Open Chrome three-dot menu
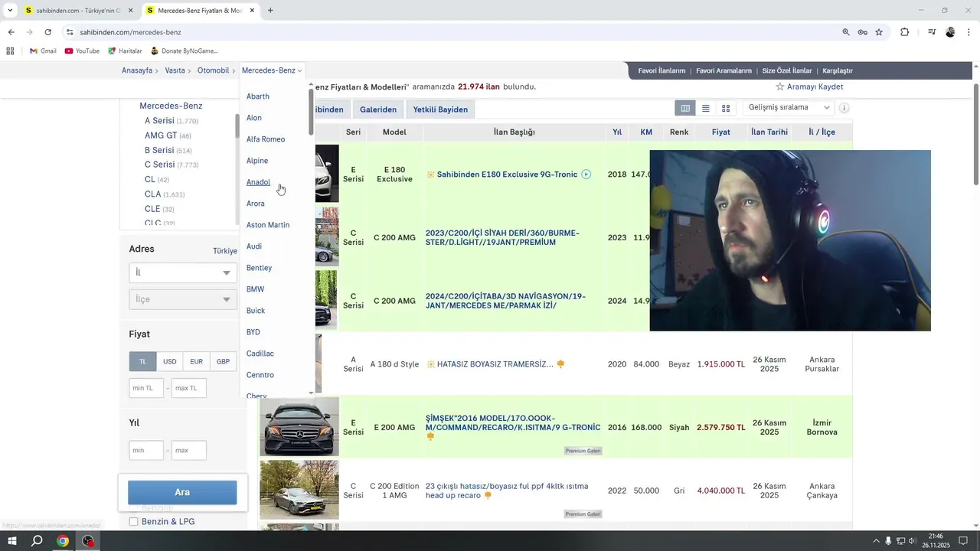This screenshot has width=980, height=551. [969, 32]
